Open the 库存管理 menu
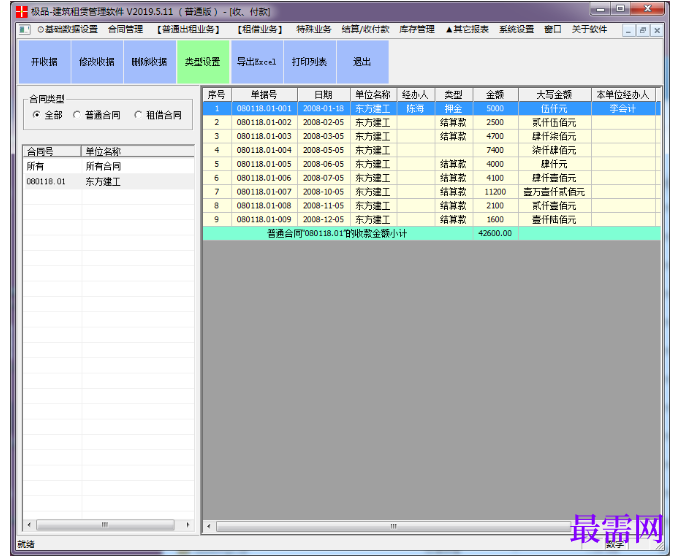682x560 pixels. click(417, 30)
